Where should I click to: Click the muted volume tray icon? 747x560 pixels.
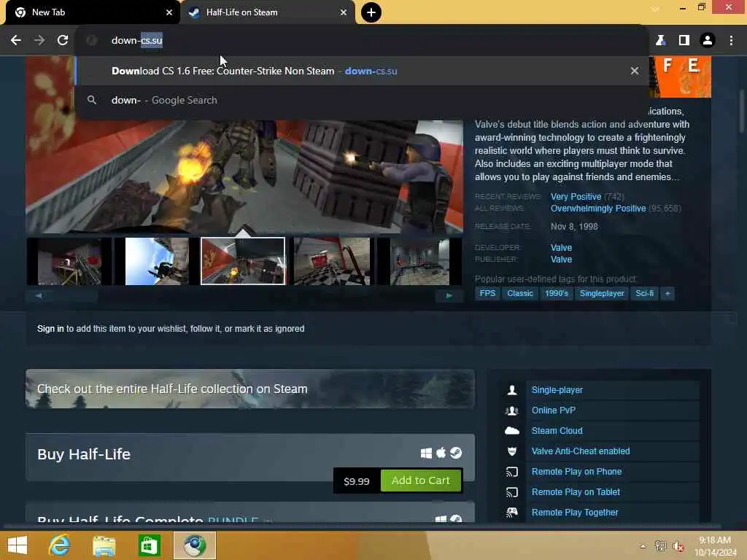point(678,546)
